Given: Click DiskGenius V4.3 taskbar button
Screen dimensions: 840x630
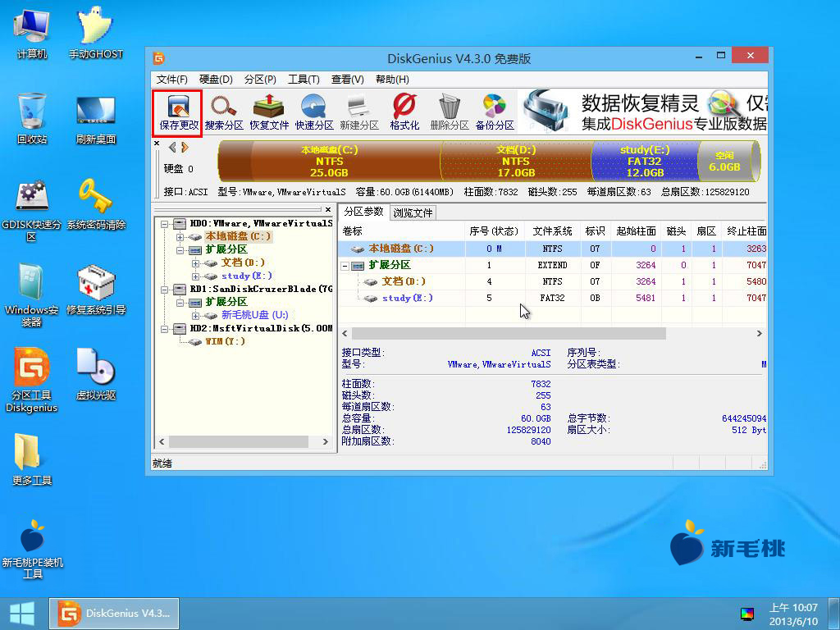Looking at the screenshot, I should 114,614.
